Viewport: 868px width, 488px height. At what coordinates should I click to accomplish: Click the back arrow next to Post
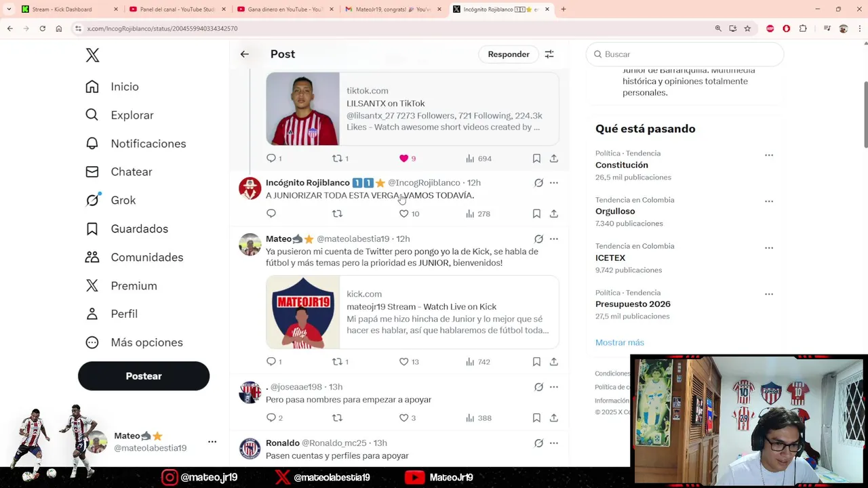(245, 54)
